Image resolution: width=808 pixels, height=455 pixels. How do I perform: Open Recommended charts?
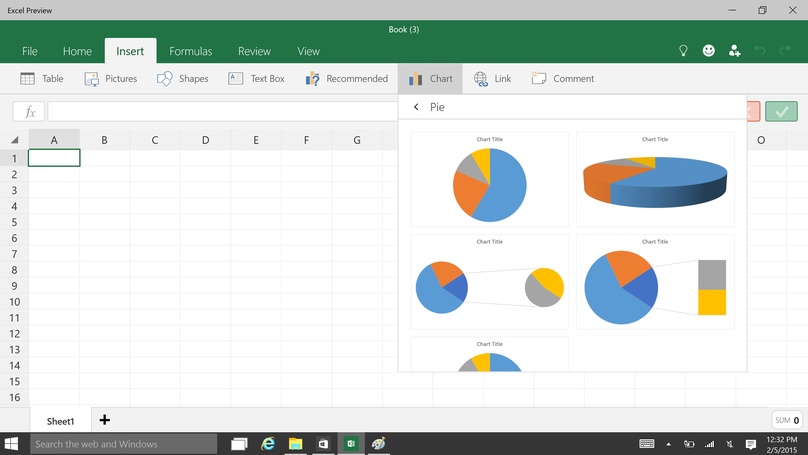(346, 78)
